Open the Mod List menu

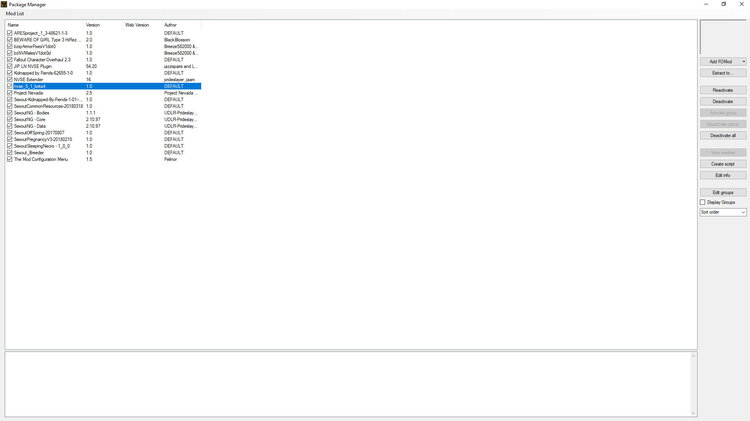pos(15,14)
